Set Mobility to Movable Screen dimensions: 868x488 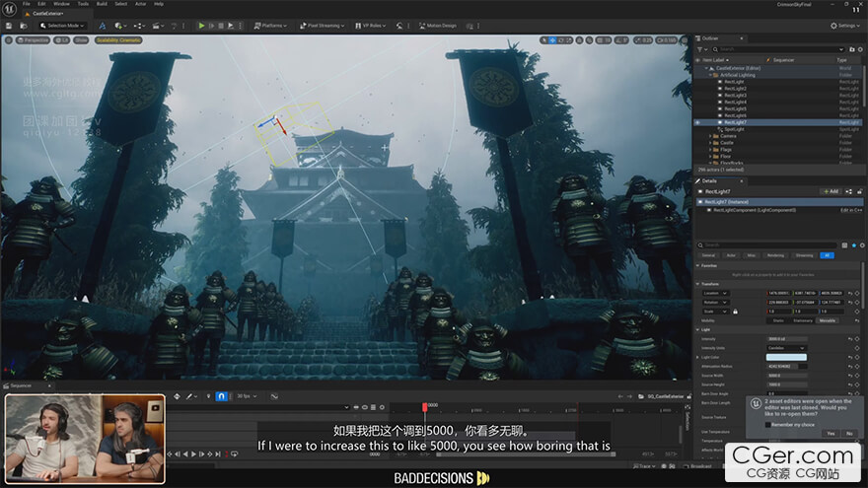828,320
